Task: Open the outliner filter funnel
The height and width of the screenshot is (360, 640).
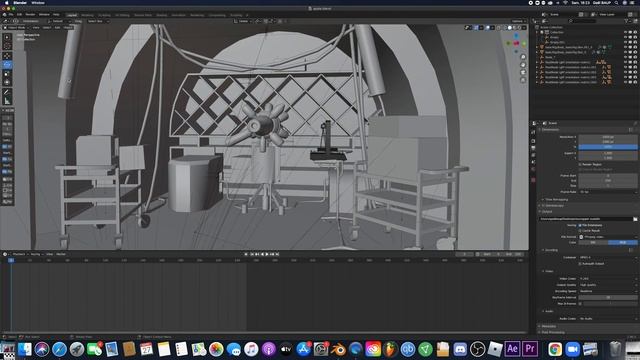Action: (627, 21)
